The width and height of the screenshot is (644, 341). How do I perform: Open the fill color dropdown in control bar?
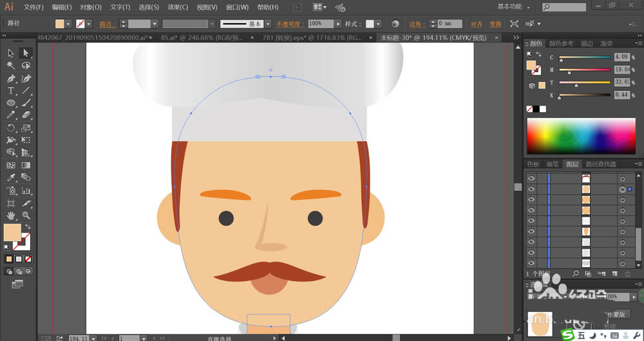point(68,24)
